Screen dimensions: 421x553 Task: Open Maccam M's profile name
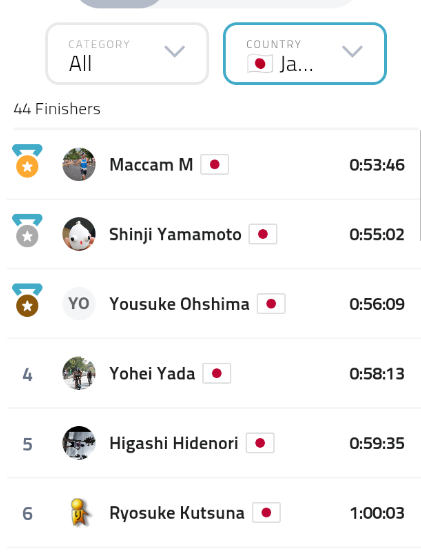point(151,165)
